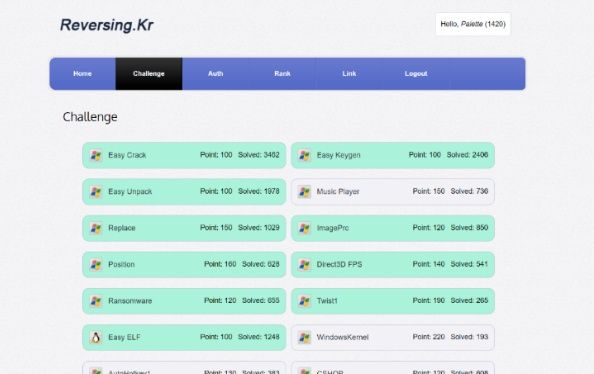Click "Point: 120" on the ImagePrc row
Image resolution: width=594 pixels, height=374 pixels.
pyautogui.click(x=428, y=228)
